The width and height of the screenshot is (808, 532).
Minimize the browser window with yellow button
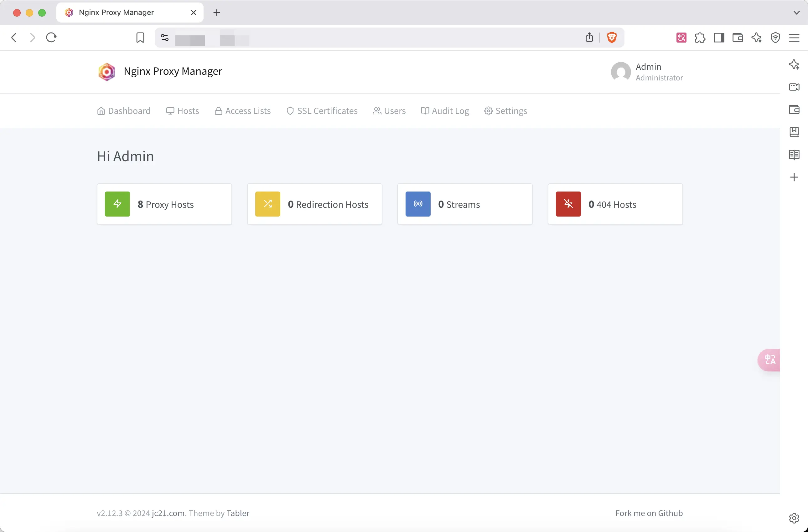(29, 13)
